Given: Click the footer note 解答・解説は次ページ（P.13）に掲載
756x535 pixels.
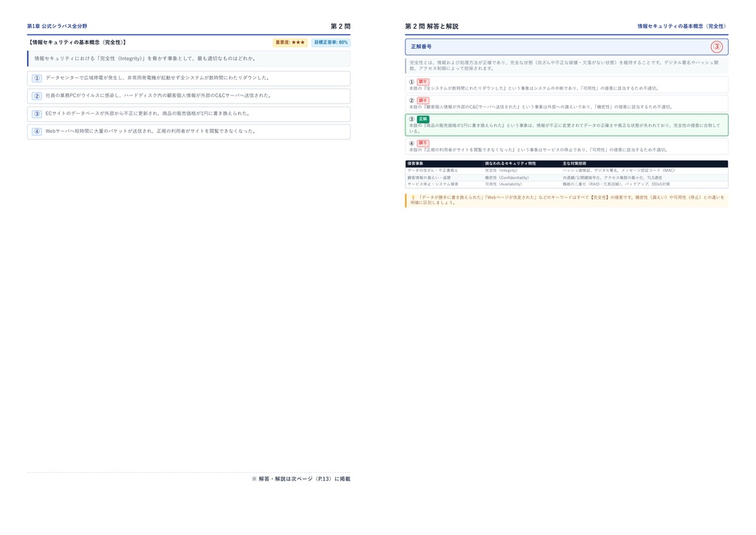Looking at the screenshot, I should 301,479.
